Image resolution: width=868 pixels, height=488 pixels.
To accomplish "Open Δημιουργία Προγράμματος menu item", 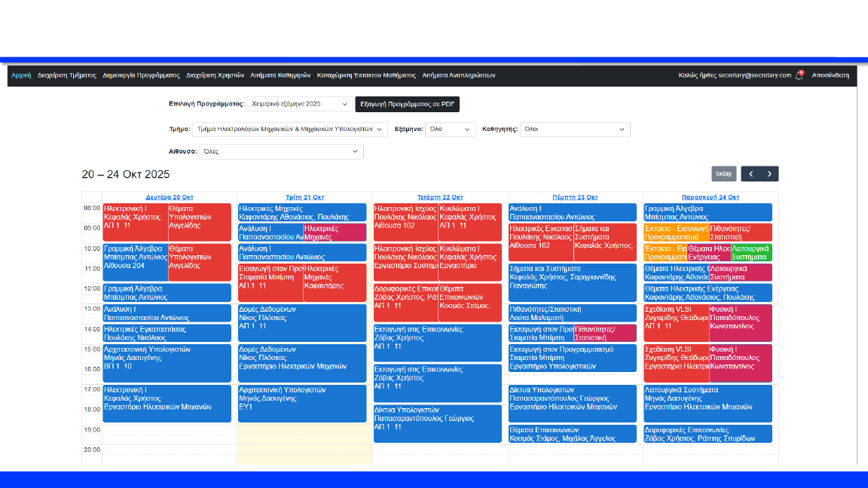I will pos(141,75).
